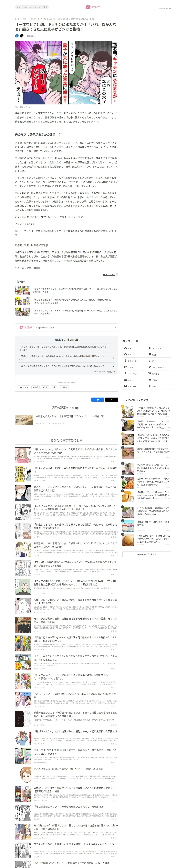Select the #息子 keyword tag

click(x=45, y=387)
